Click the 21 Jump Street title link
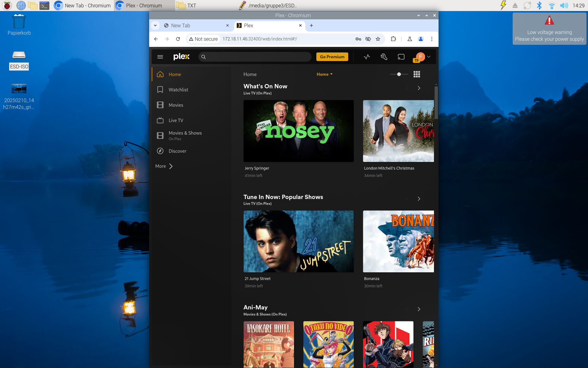 (x=257, y=278)
